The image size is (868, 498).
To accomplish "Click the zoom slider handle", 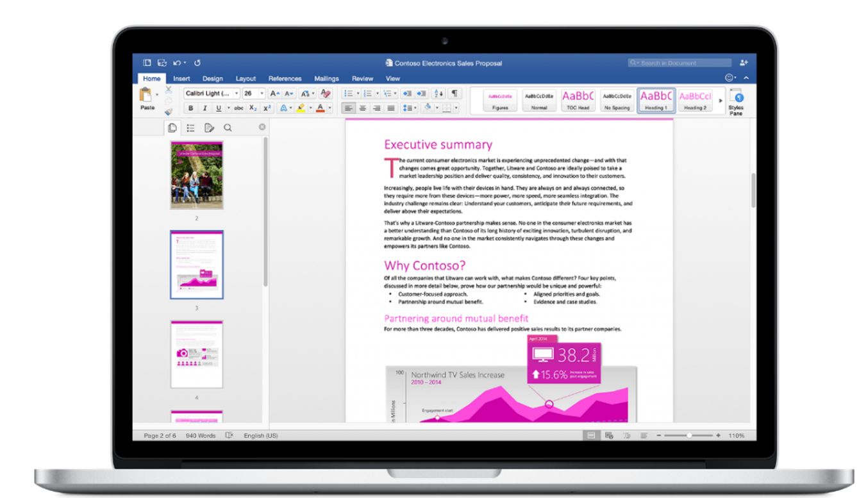I will tap(689, 435).
